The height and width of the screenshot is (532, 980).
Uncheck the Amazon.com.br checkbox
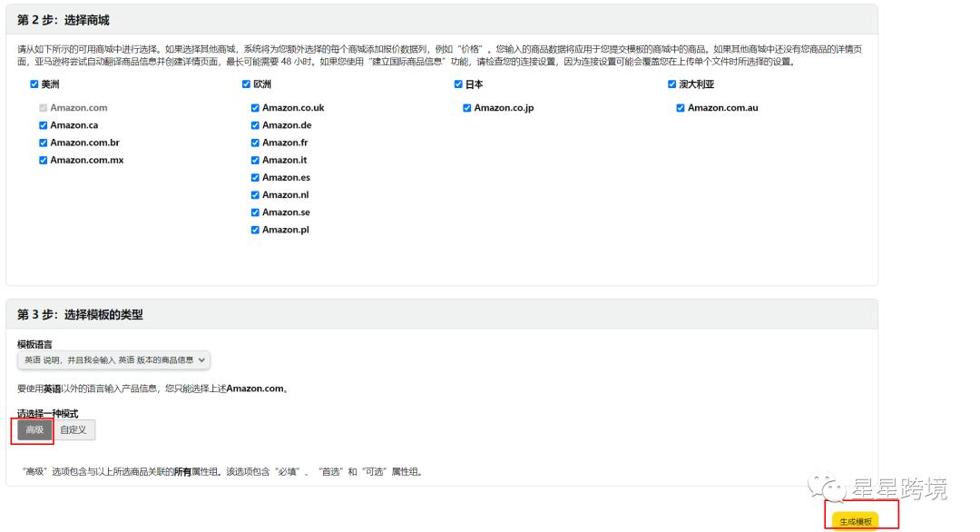[42, 143]
